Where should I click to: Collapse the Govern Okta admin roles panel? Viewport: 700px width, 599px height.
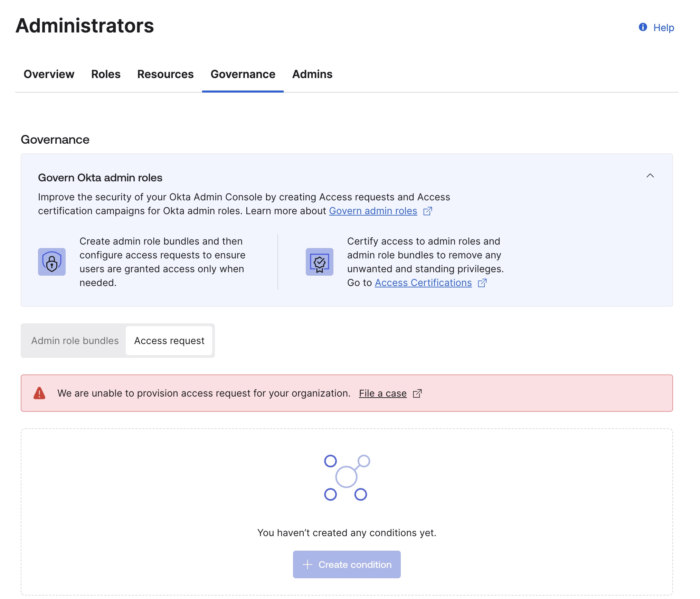[651, 176]
